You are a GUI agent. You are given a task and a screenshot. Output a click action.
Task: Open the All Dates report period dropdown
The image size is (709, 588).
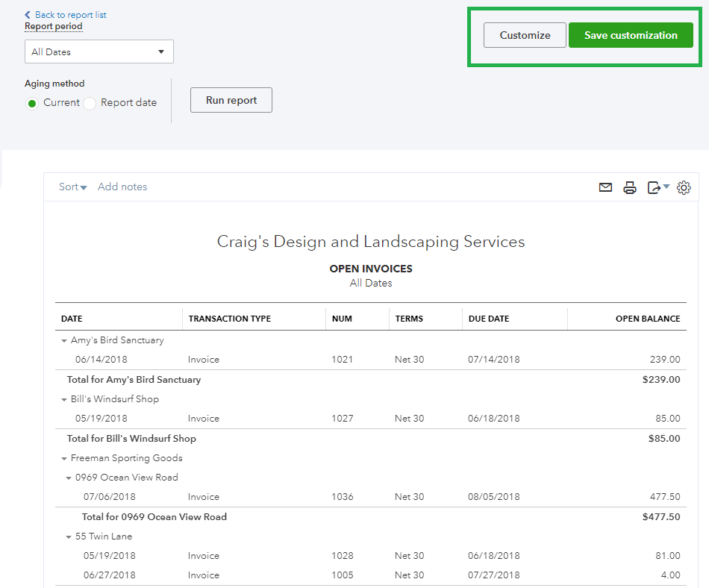tap(99, 51)
